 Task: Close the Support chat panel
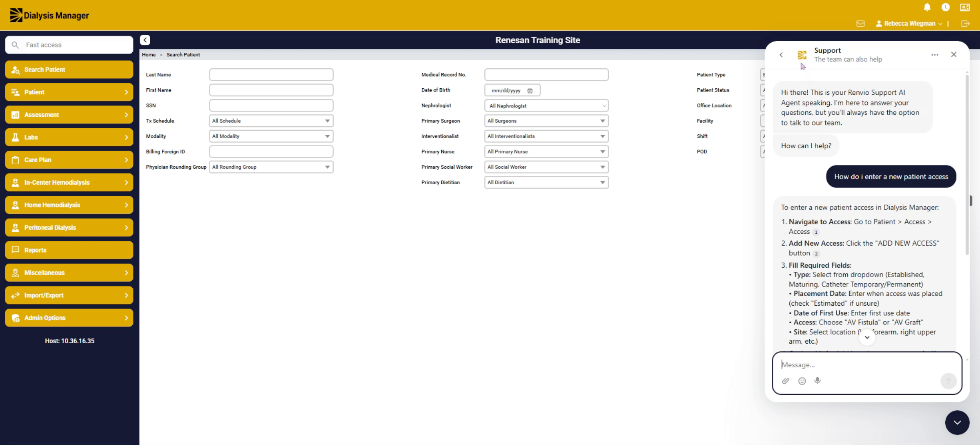coord(954,54)
